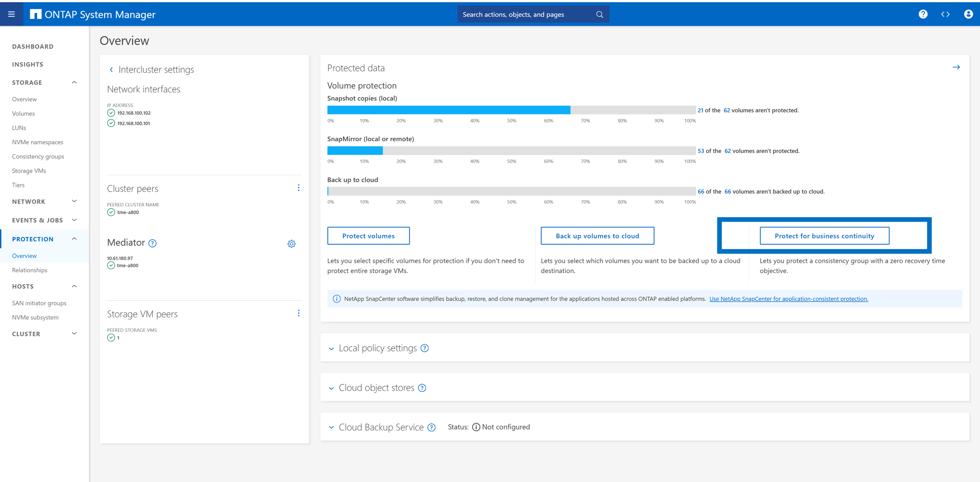Expand the Network sidebar section
The height and width of the screenshot is (482, 980).
[x=74, y=201]
